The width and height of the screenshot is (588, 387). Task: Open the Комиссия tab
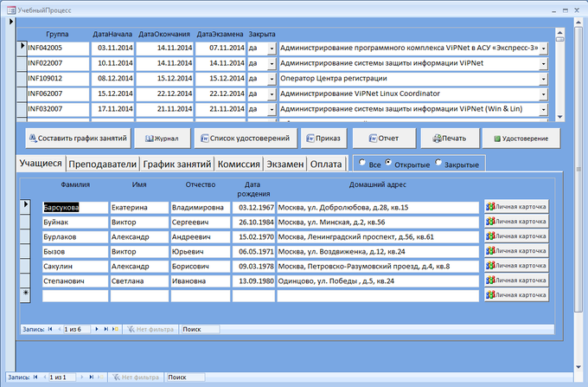point(239,164)
